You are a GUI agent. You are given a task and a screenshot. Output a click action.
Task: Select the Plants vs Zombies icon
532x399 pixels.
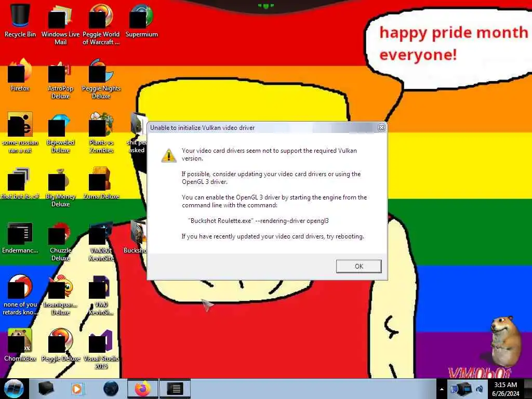(x=101, y=133)
